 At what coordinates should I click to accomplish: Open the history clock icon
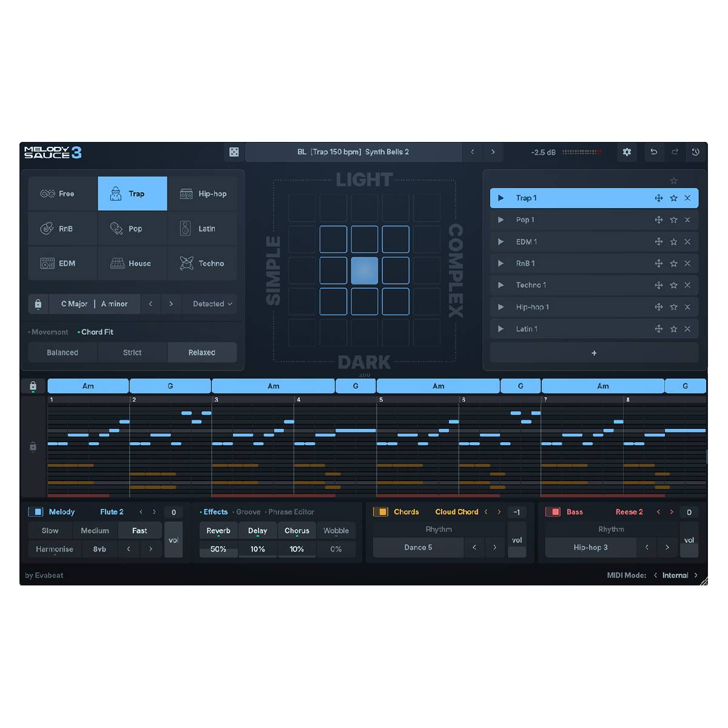tap(695, 152)
